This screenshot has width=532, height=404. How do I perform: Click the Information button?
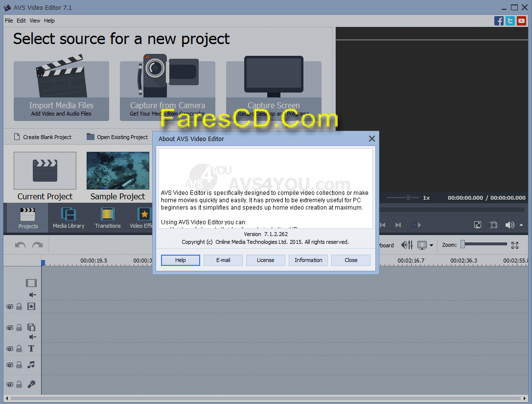tap(308, 260)
